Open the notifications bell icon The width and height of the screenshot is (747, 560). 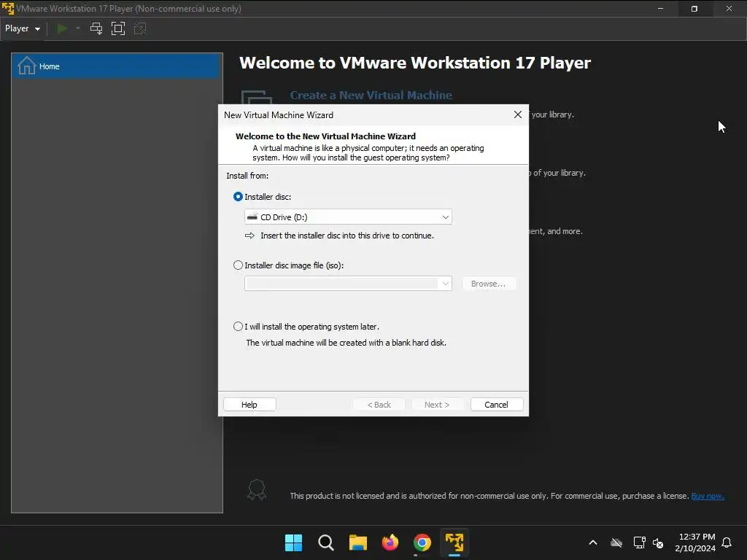pyautogui.click(x=727, y=542)
